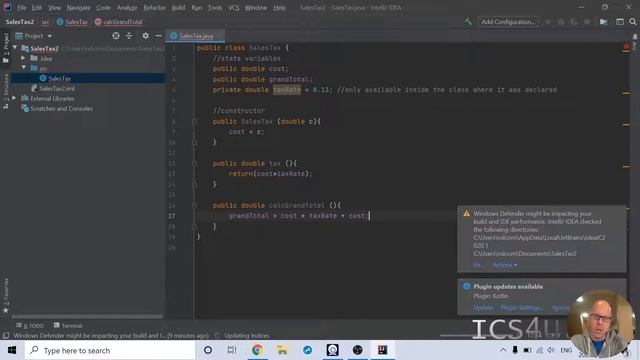Click IntelliJ IDEA taskbar icon

382,350
